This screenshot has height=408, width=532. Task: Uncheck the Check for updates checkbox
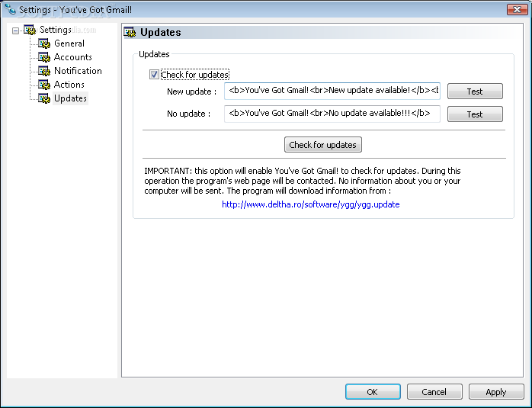pyautogui.click(x=154, y=74)
